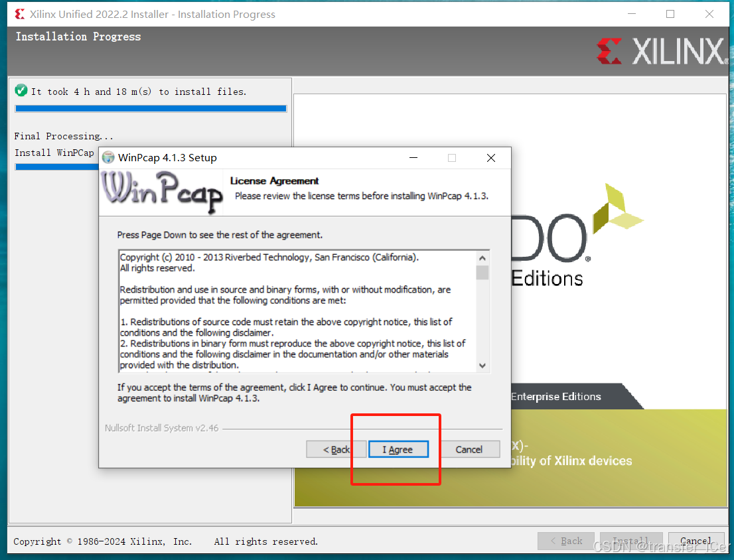Viewport: 734px width, 560px height.
Task: Click the license scrollbar down arrow
Action: [x=482, y=366]
